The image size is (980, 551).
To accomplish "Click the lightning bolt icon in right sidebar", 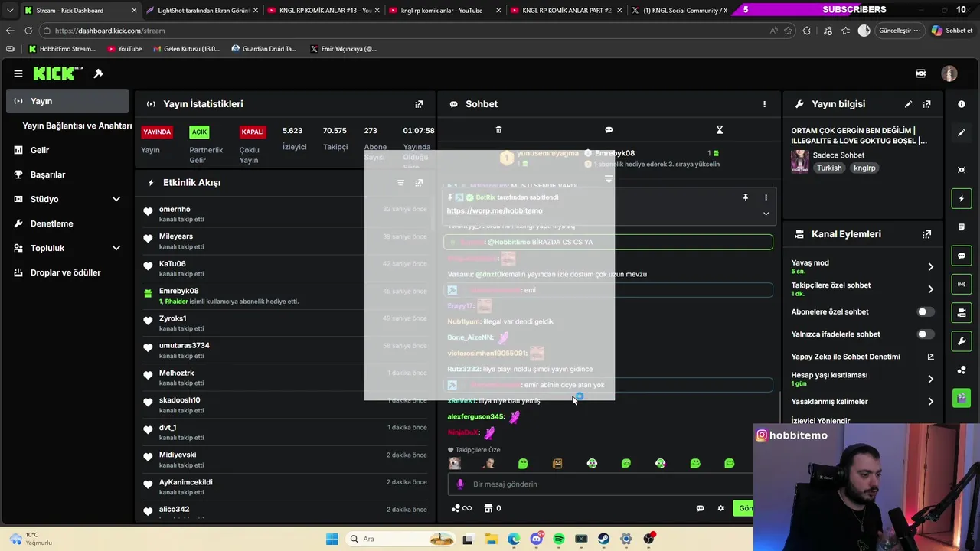I will pyautogui.click(x=962, y=199).
